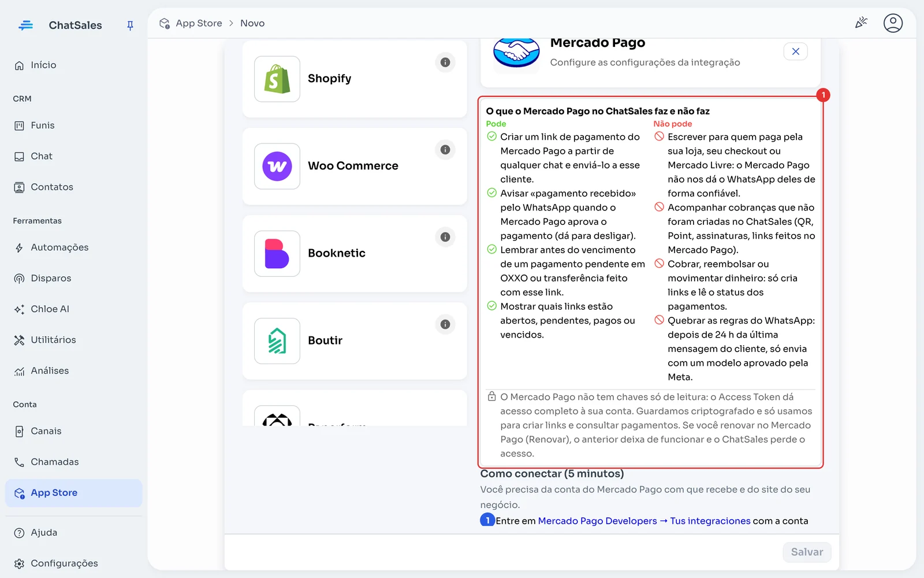924x578 pixels.
Task: Close the Mercado Pago configuration panel
Action: 795,51
